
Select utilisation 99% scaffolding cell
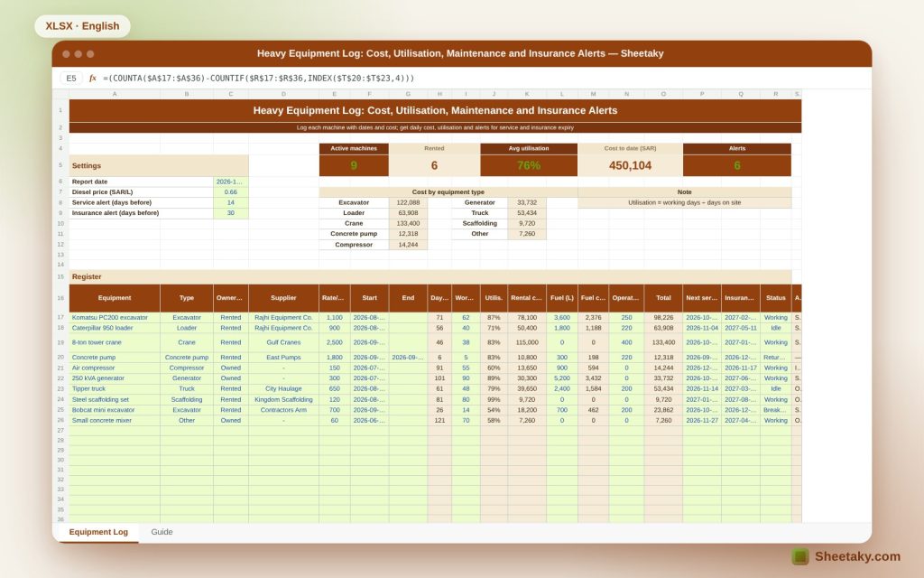(x=494, y=399)
